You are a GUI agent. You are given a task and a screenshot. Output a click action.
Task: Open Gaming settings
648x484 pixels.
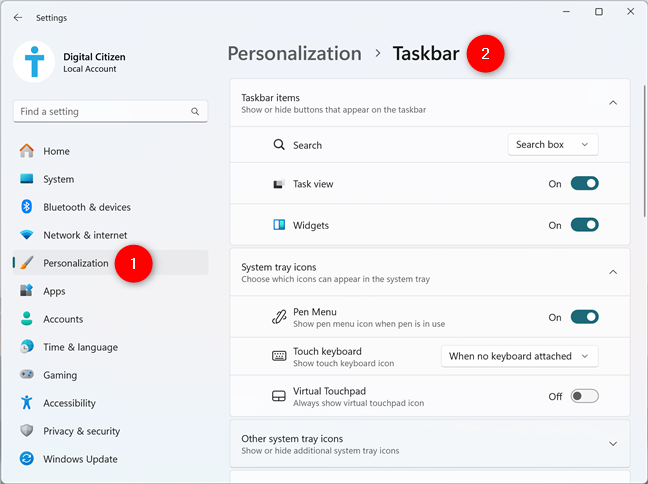tap(110, 375)
